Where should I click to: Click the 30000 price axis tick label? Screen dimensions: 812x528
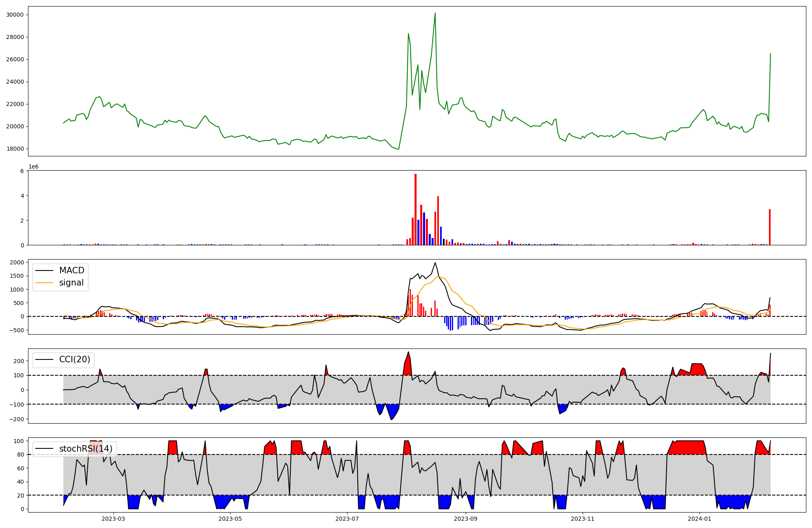(x=15, y=15)
